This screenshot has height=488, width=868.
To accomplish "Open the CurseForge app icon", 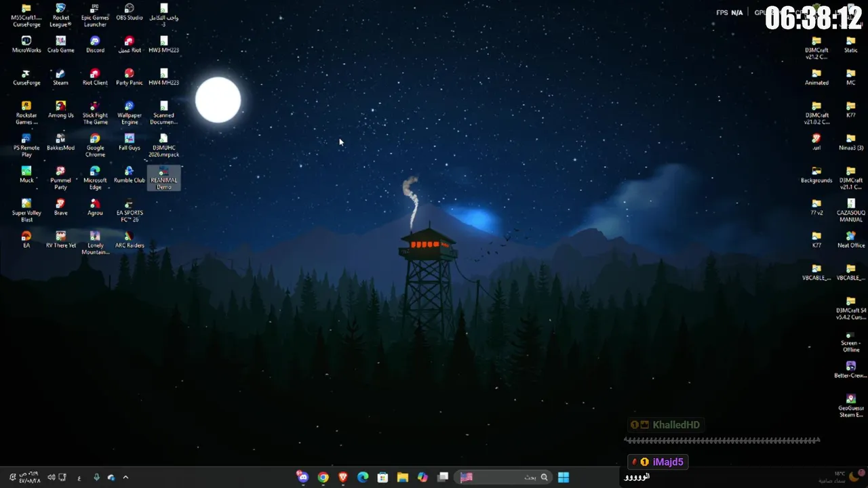I will [26, 77].
